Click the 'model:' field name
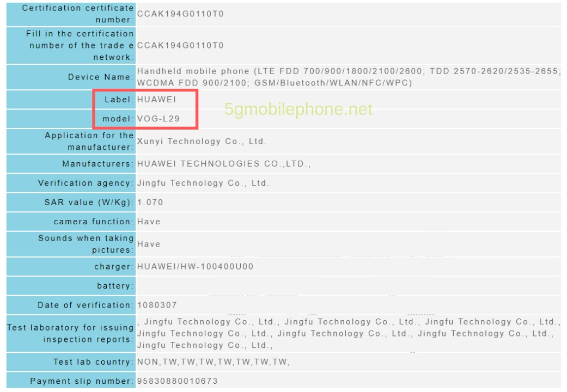Image resolution: width=567 pixels, height=392 pixels. tap(118, 119)
